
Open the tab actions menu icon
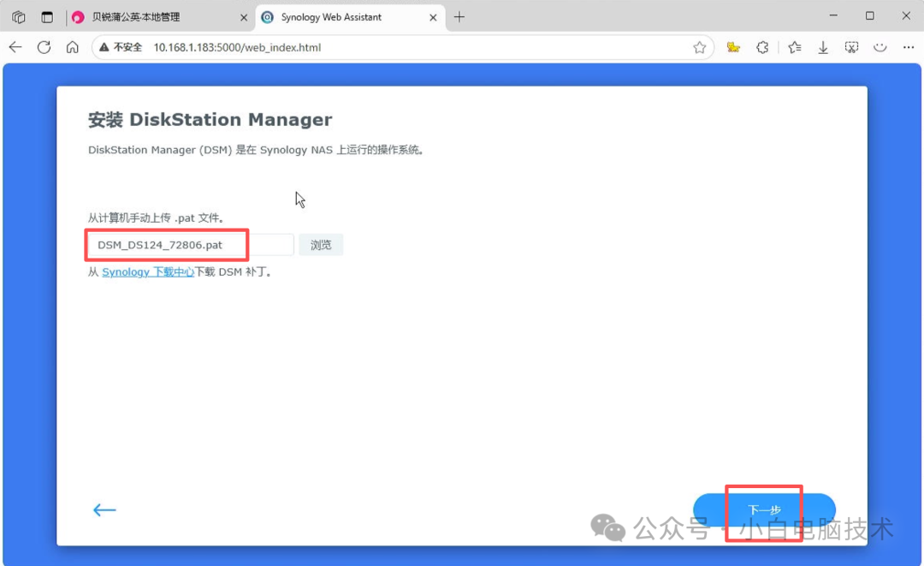(47, 17)
